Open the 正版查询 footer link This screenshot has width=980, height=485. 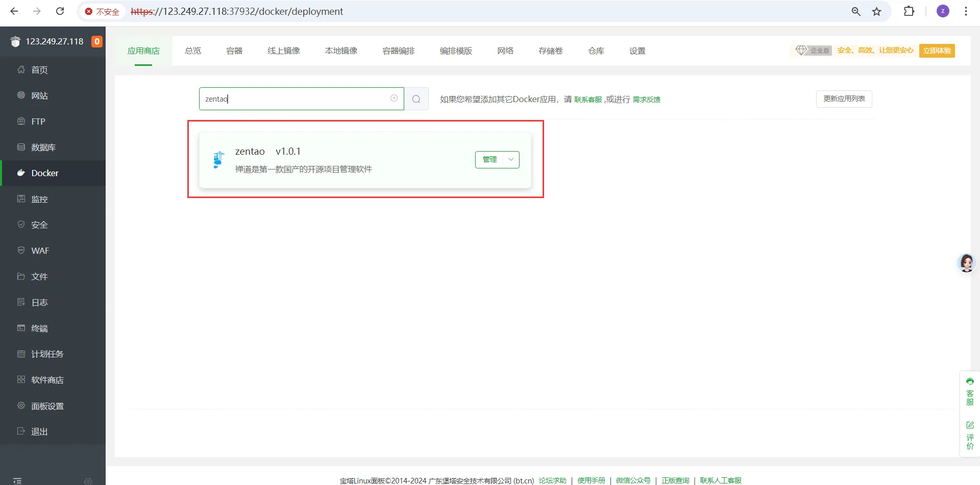tap(675, 480)
